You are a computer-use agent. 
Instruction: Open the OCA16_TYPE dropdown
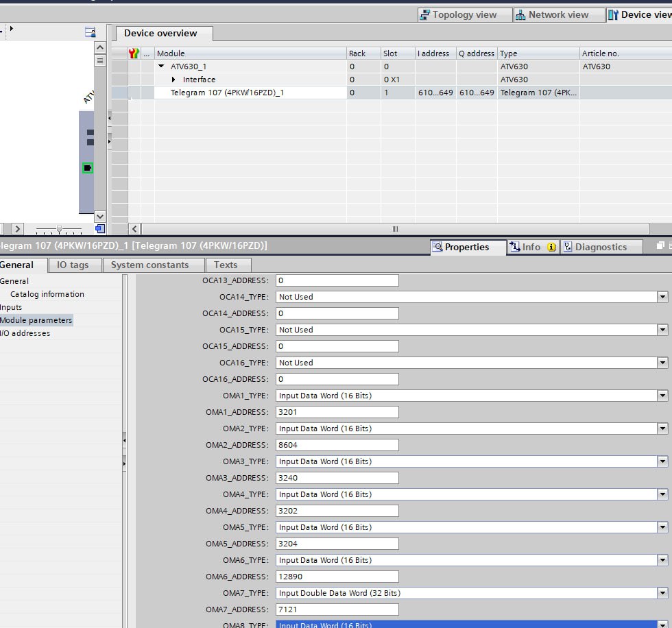click(x=662, y=363)
